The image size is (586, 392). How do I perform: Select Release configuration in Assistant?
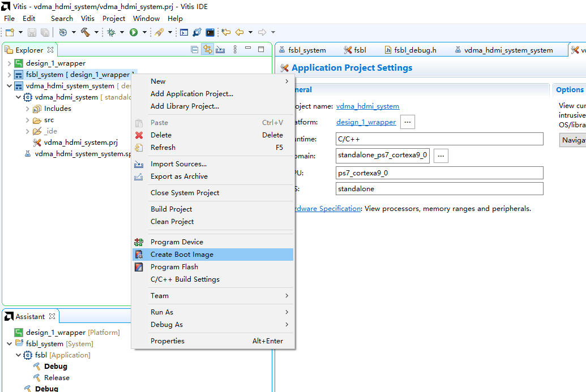pyautogui.click(x=52, y=377)
